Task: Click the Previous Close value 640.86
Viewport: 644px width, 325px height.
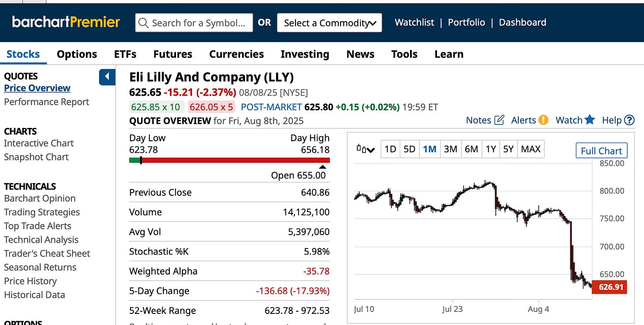Action: point(315,193)
